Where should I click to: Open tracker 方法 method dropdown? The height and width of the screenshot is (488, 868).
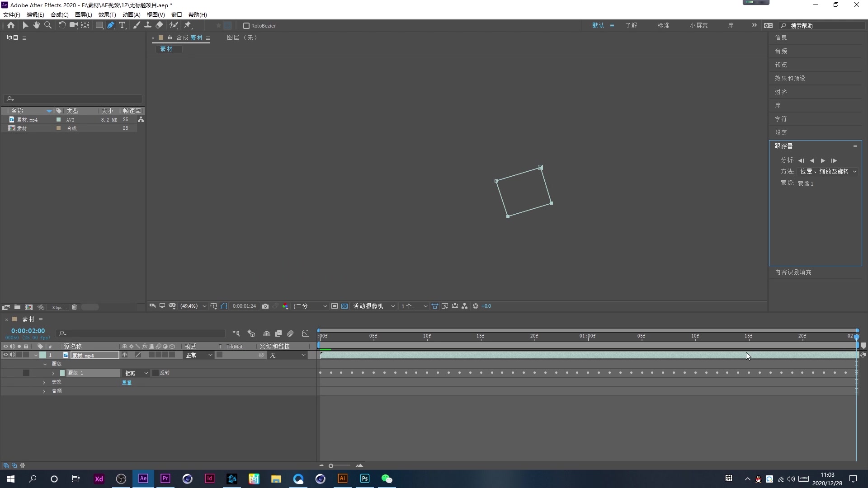(x=828, y=172)
